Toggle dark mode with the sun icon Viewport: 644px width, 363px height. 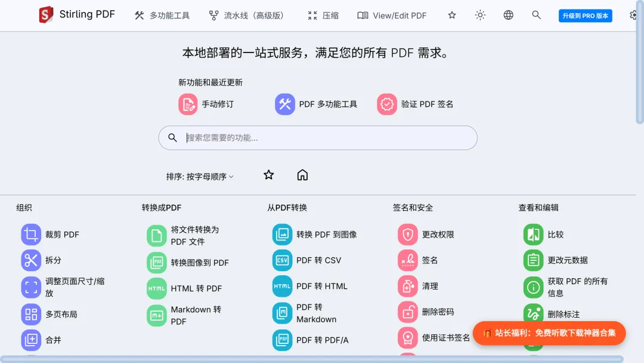point(480,15)
